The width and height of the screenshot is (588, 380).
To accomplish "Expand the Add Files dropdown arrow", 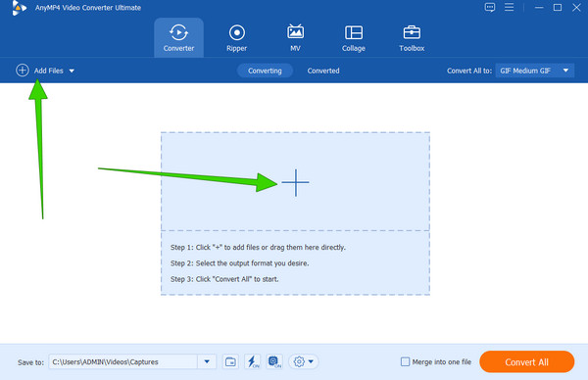I will click(72, 71).
